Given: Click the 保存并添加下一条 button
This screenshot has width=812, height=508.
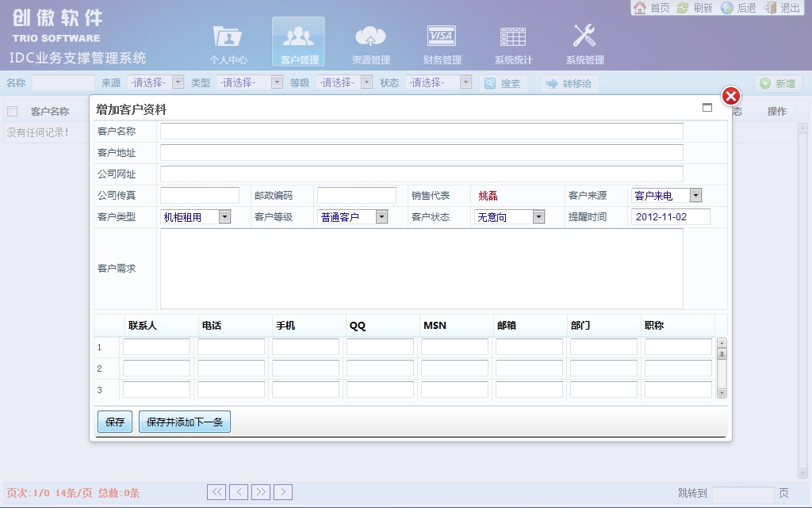Looking at the screenshot, I should [184, 422].
